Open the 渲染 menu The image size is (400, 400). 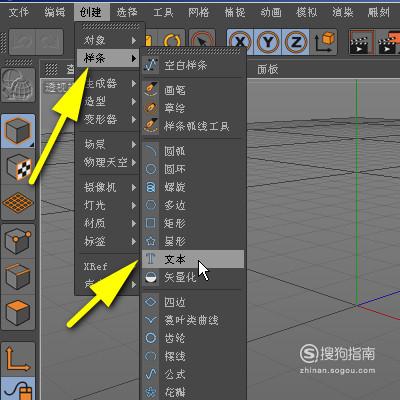(343, 13)
